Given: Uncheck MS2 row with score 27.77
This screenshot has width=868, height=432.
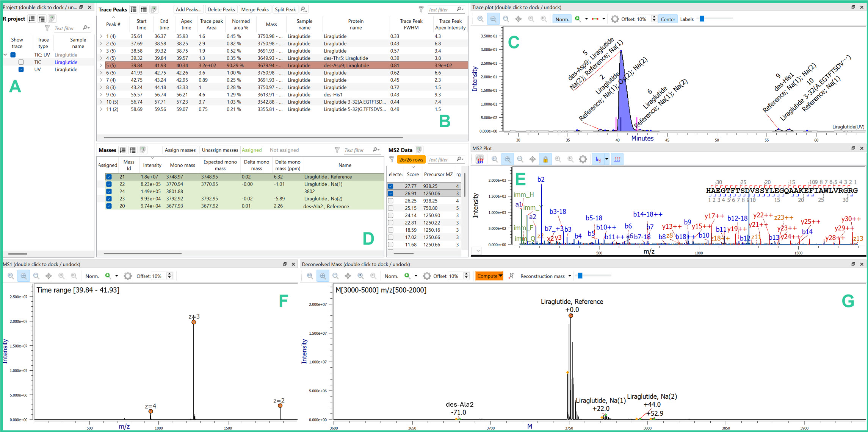Looking at the screenshot, I should pos(390,186).
